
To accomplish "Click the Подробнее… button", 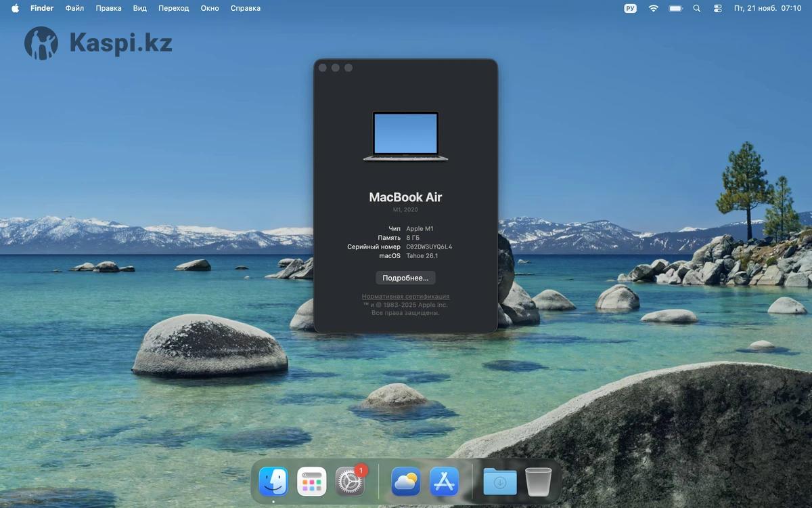I will point(405,278).
